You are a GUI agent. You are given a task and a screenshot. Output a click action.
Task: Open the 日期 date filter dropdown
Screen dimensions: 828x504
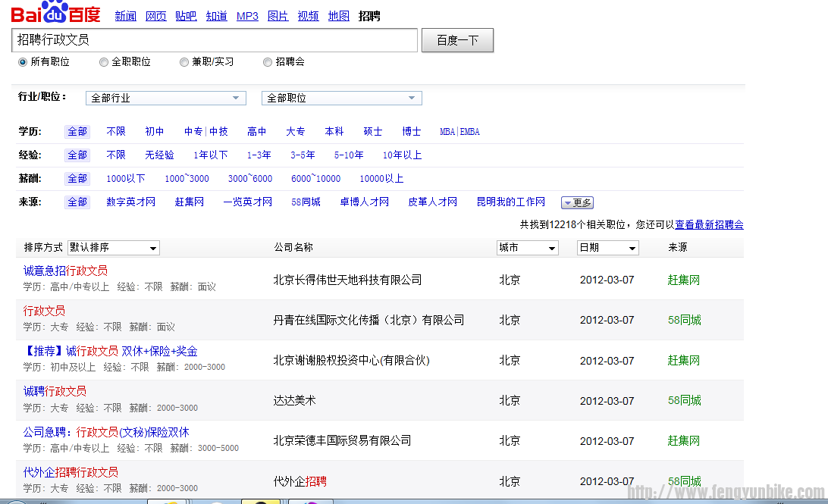point(607,247)
